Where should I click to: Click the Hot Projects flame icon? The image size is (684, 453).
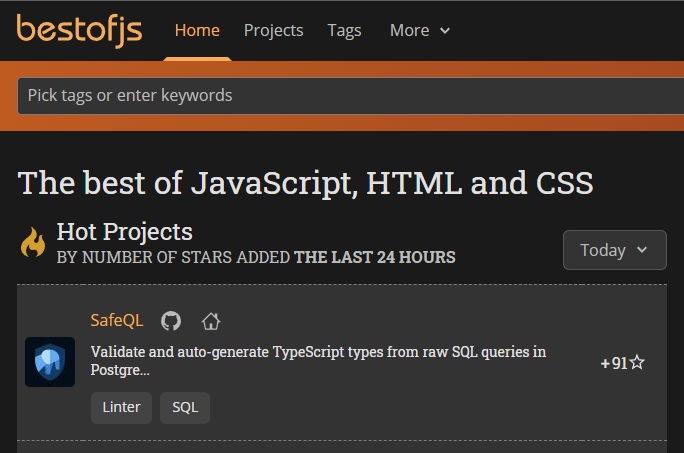33,242
